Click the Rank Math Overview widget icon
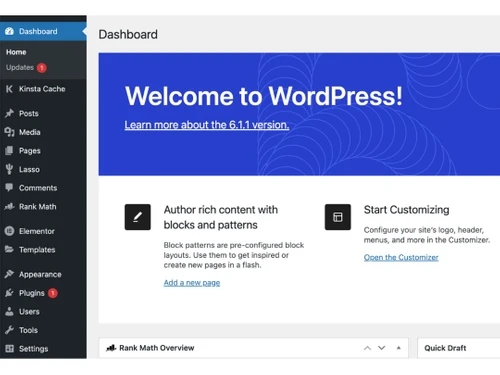The image size is (500, 375). click(x=111, y=348)
